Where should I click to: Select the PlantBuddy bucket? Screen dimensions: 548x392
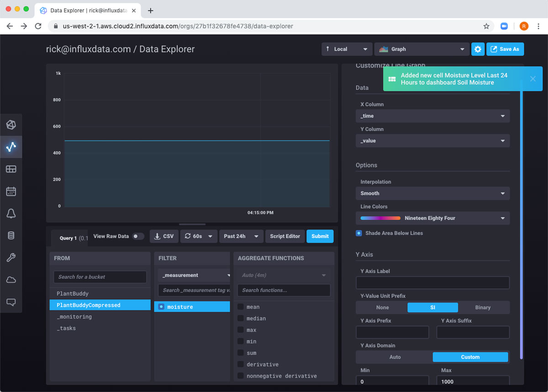click(73, 293)
